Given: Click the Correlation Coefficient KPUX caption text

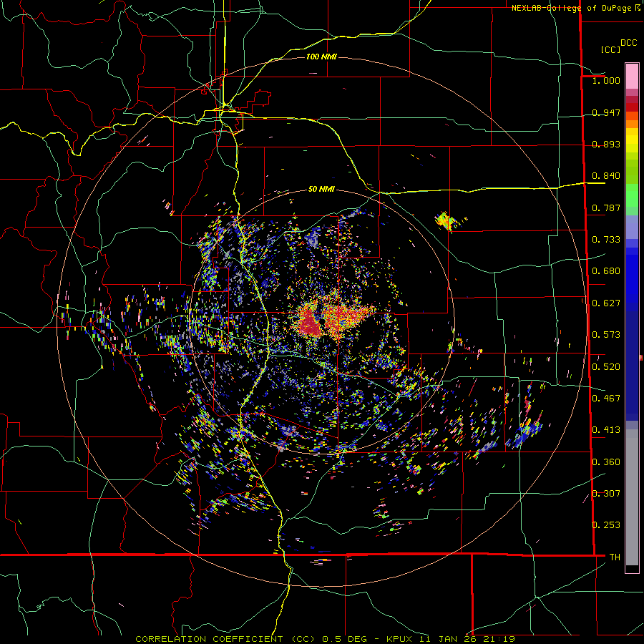Looking at the screenshot, I should click(x=326, y=639).
